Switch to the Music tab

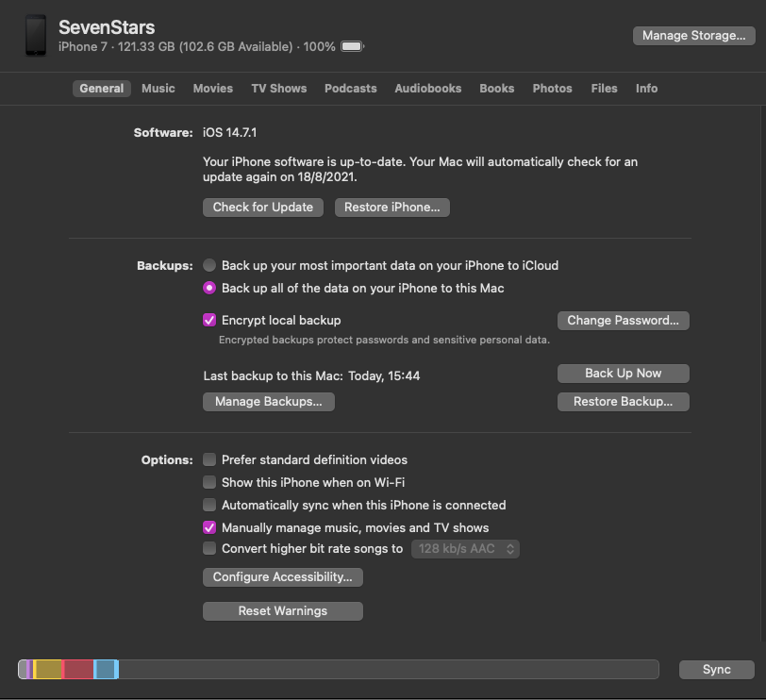coord(158,89)
